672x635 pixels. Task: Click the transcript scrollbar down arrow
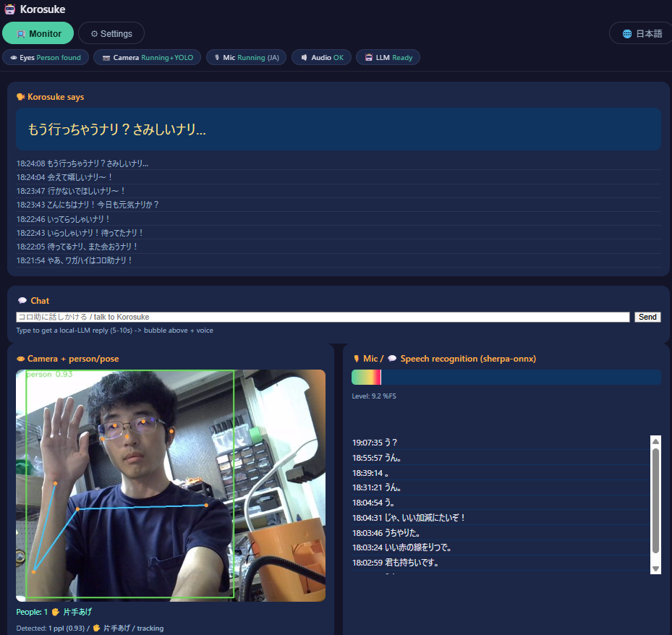pyautogui.click(x=655, y=569)
